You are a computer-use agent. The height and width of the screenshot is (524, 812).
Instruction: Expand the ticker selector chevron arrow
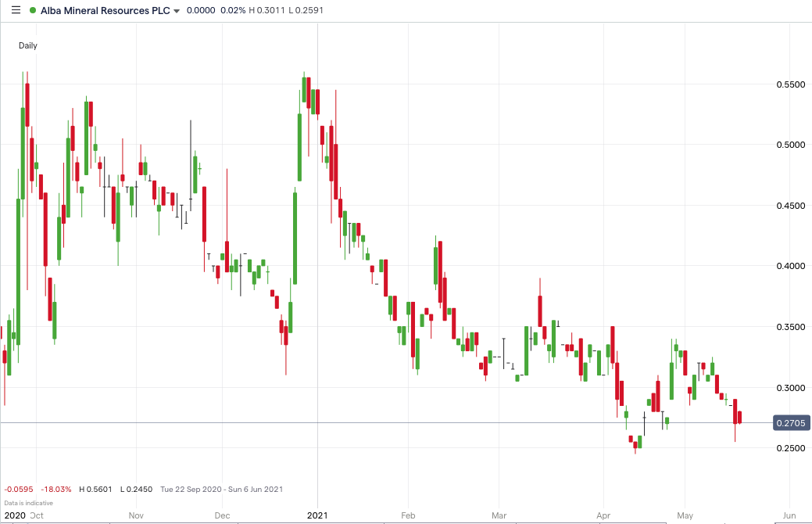[x=175, y=11]
